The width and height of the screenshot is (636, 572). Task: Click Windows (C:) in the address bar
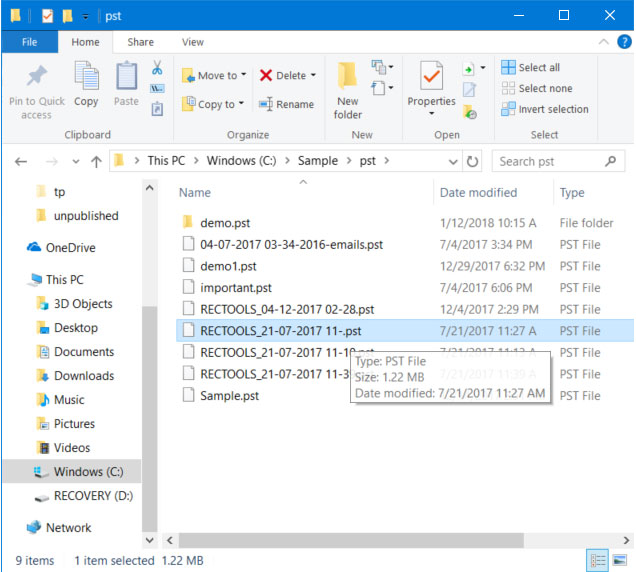(241, 161)
